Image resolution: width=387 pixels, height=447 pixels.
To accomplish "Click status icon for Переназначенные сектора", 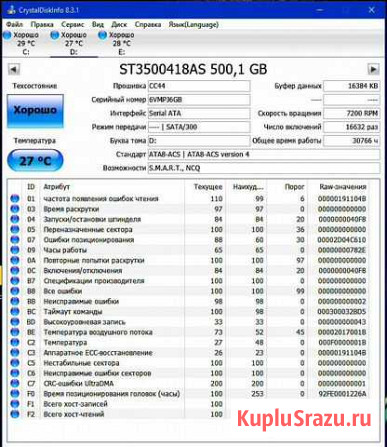I will (x=15, y=230).
